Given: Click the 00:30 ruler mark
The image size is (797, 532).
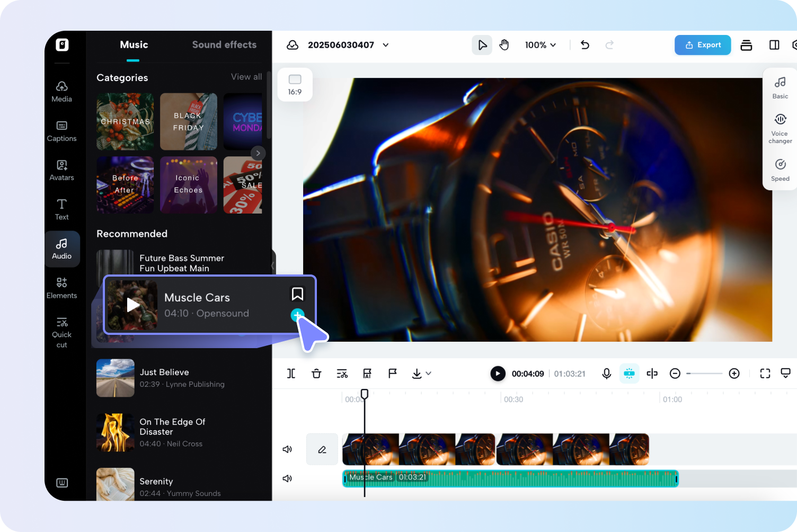Looking at the screenshot, I should [513, 400].
